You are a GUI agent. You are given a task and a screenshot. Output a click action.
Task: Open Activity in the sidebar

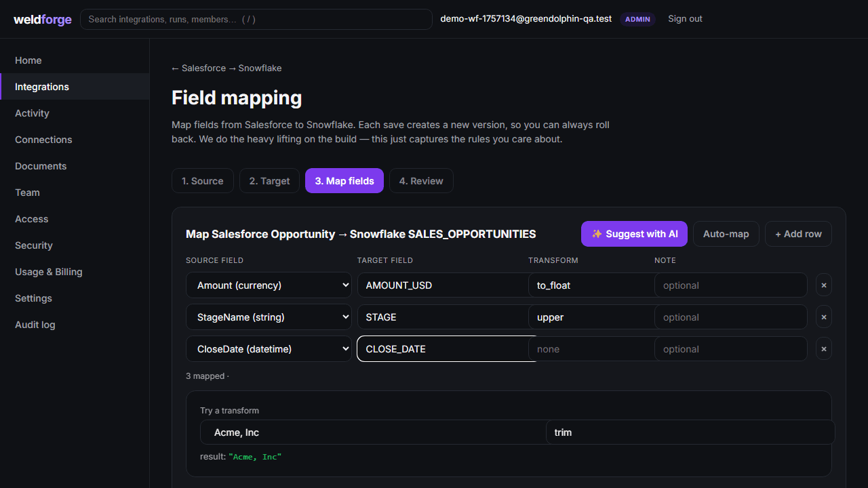(x=75, y=113)
